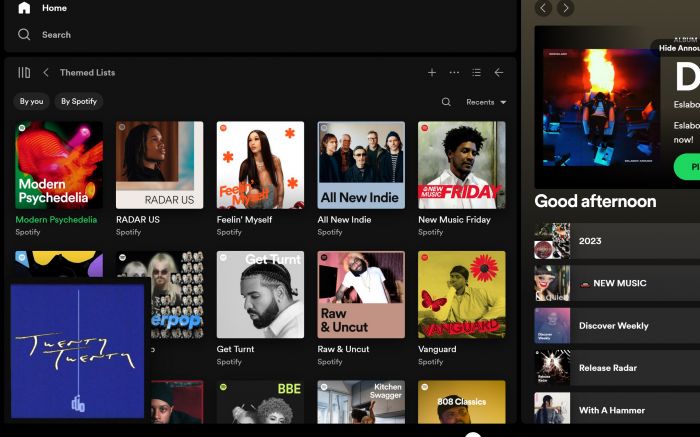Go back from Themed Lists folder
This screenshot has height=437, width=700.
tap(46, 72)
